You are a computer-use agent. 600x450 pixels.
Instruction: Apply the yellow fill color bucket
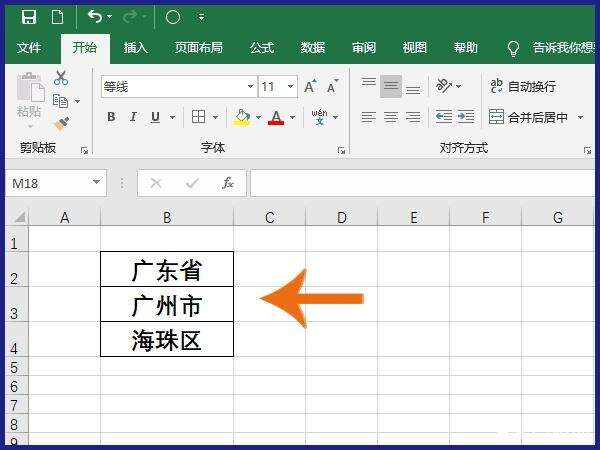point(242,117)
